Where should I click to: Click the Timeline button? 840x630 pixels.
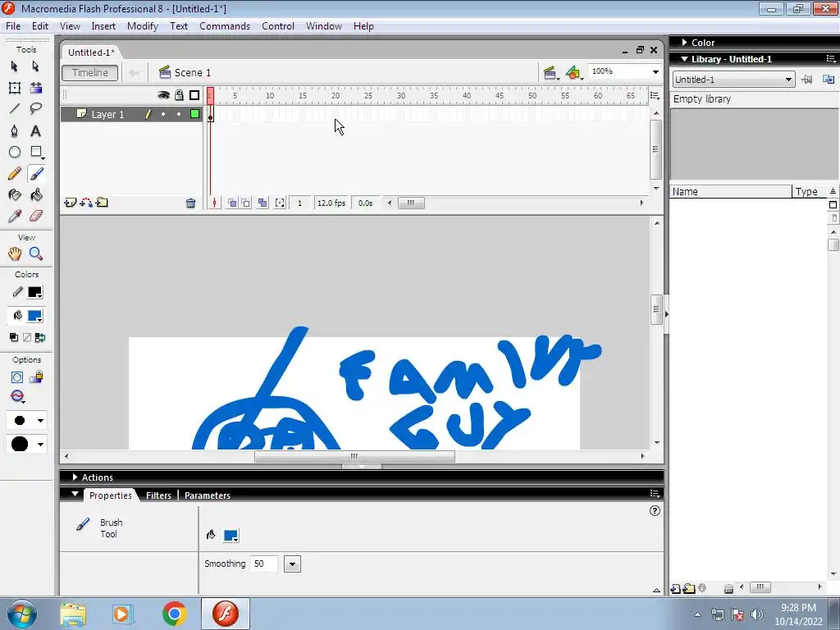pyautogui.click(x=90, y=72)
